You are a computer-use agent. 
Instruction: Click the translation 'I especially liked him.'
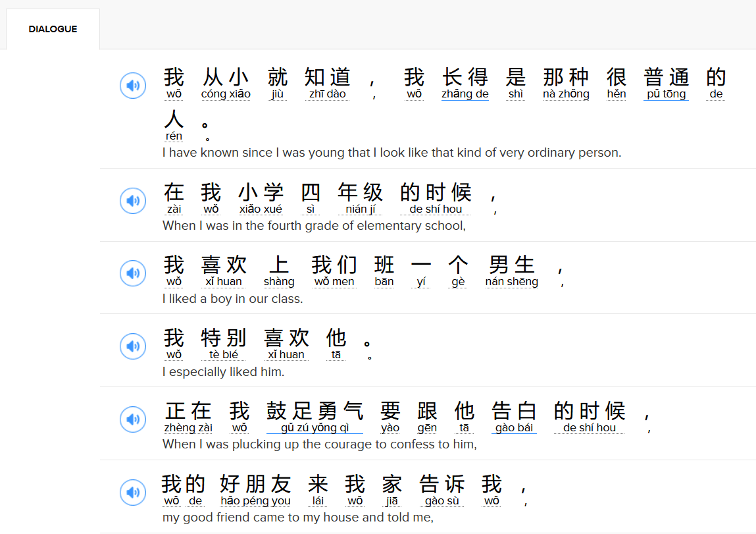(223, 372)
